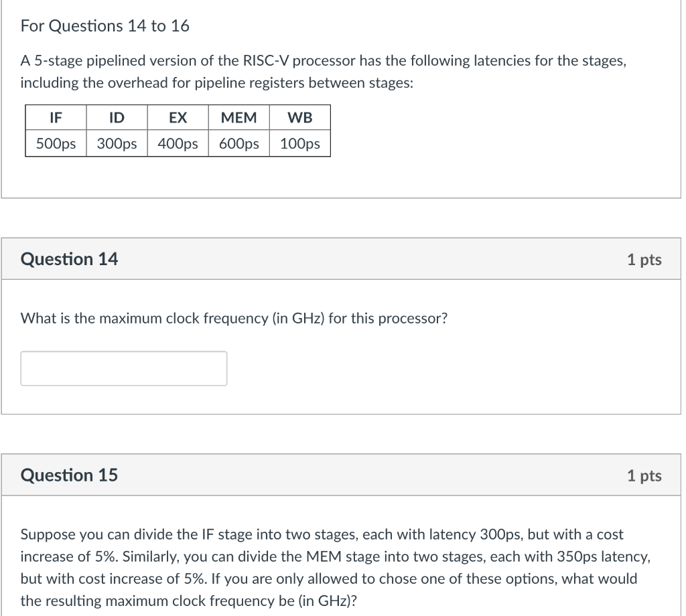
Task: Select the For Questions 14 to 16 title
Action: pos(105,25)
